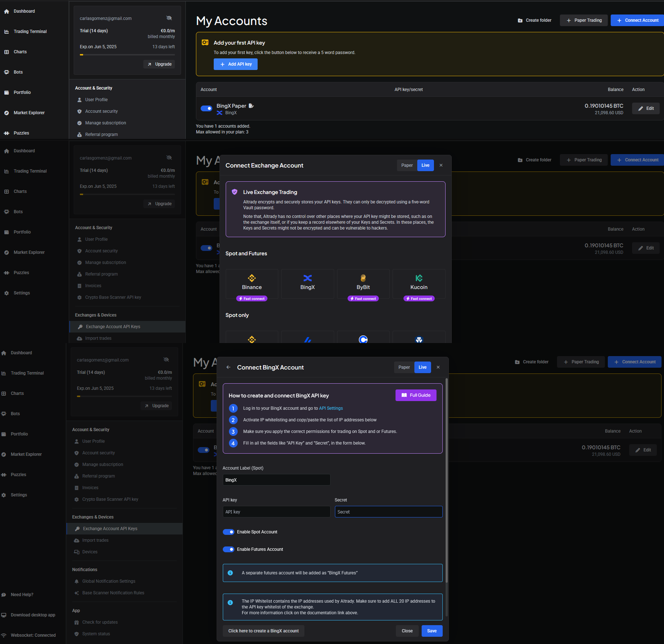664x644 pixels.
Task: Click the info icon in the futures account notice
Action: click(230, 573)
